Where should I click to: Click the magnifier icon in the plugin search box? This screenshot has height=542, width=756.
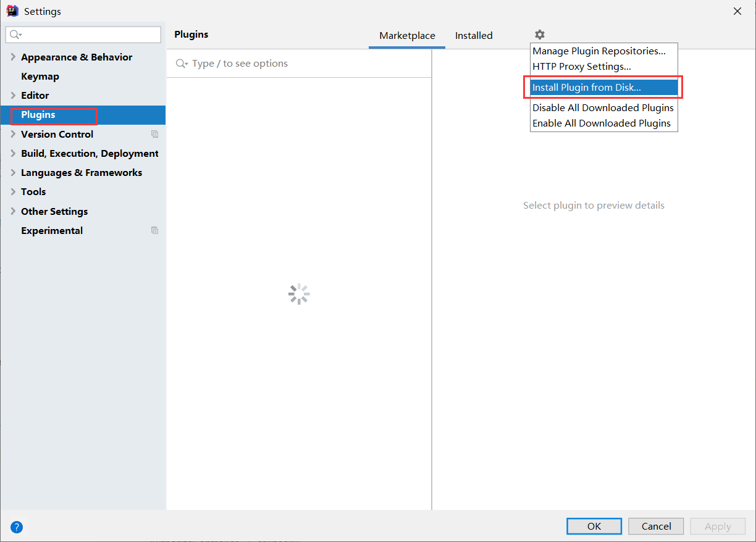(182, 64)
